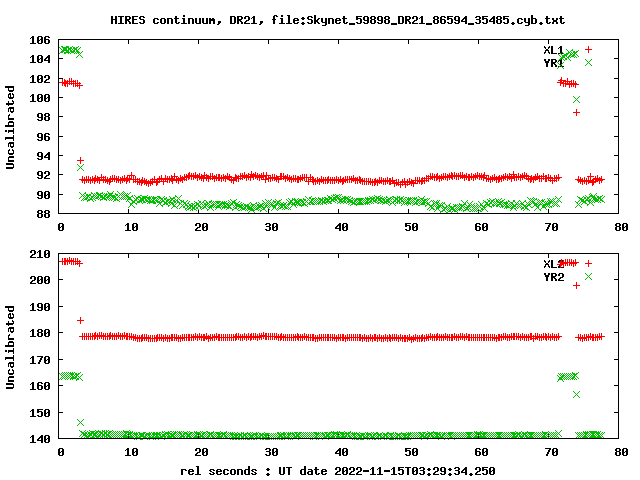Viewport: 640px width, 480px height.
Task: Click the y-axis tick label 96
Action: click(x=43, y=137)
